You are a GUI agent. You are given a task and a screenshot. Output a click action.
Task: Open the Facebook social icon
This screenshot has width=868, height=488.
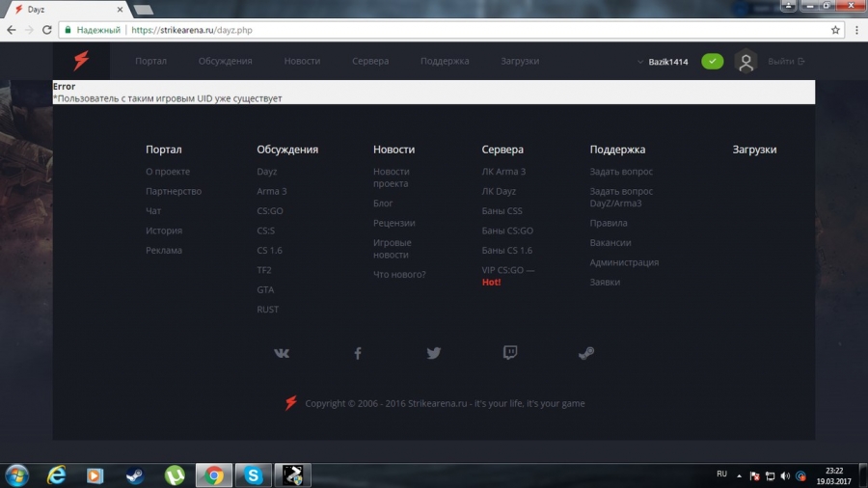[358, 353]
